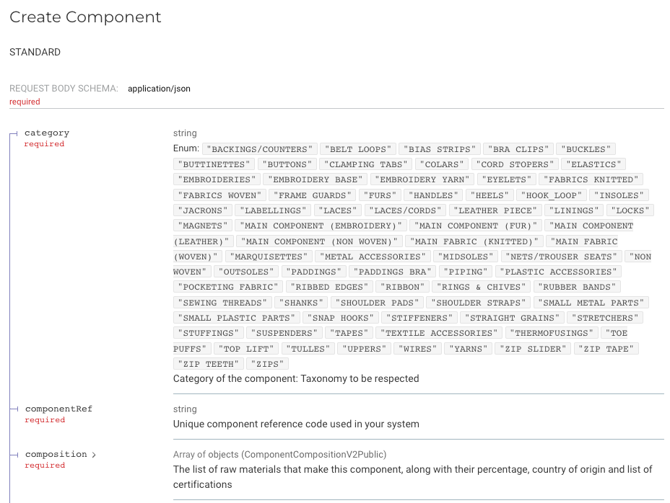Viewport: 670px width, 503px height.
Task: Expand the composition property chevron
Action: (x=95, y=455)
